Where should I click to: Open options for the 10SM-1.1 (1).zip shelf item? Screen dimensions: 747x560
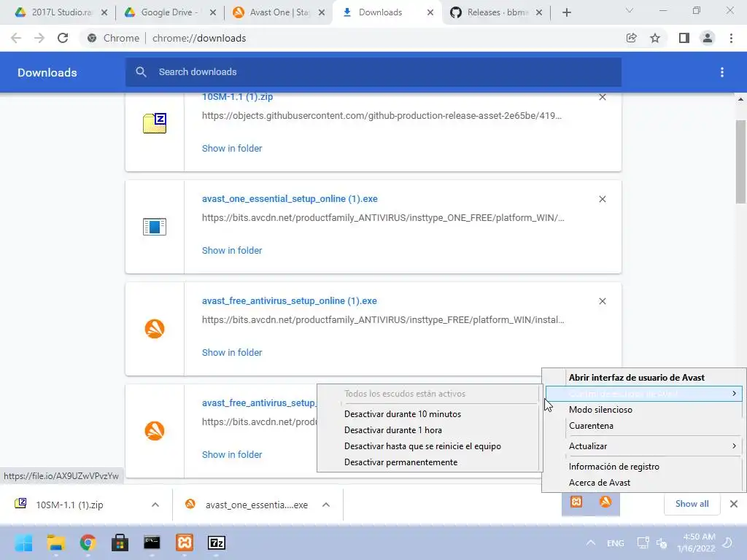pos(155,505)
